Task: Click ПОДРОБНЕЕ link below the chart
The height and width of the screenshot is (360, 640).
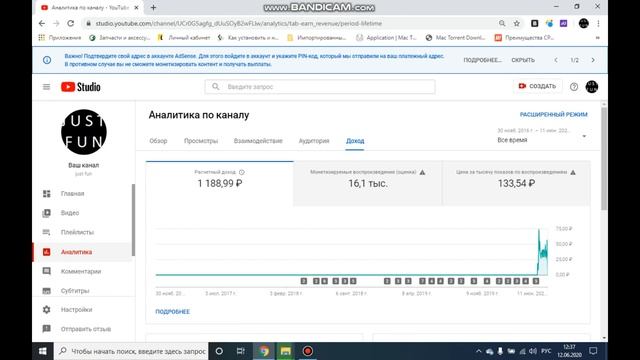Action: tap(173, 311)
